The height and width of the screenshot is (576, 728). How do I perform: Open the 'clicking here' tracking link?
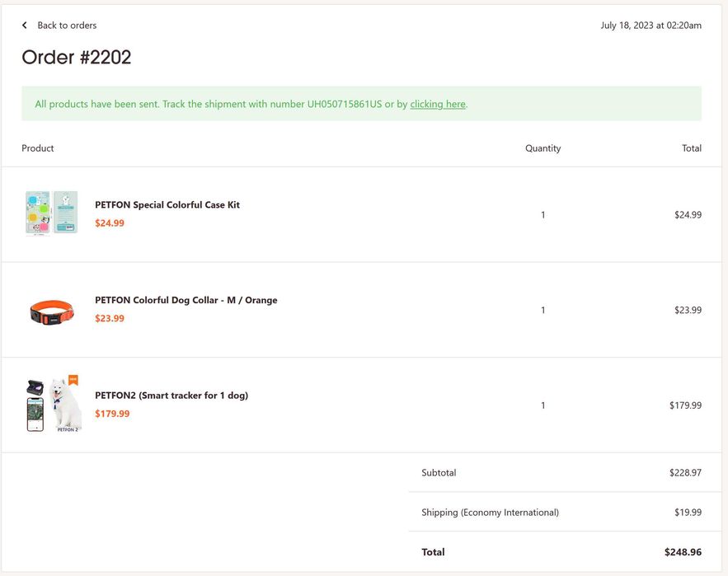click(x=438, y=104)
